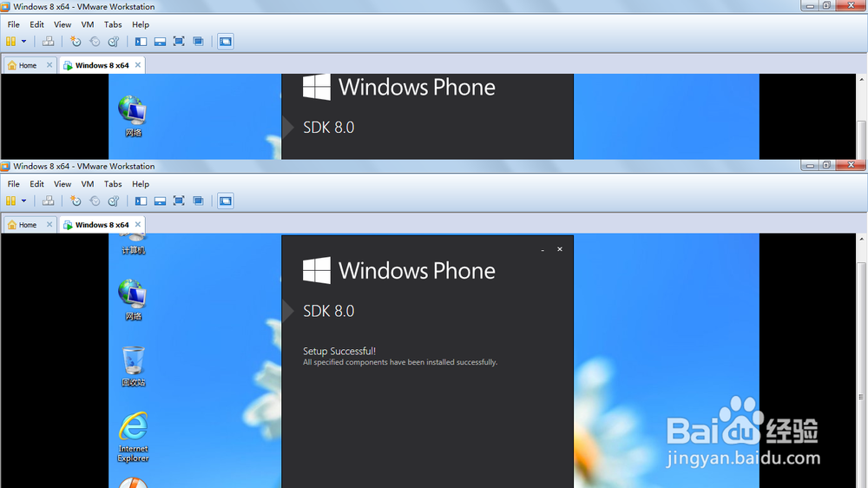Click the Revert Snapshot icon in lower VMware window
Viewport: 868px width, 488px height.
[x=95, y=201]
